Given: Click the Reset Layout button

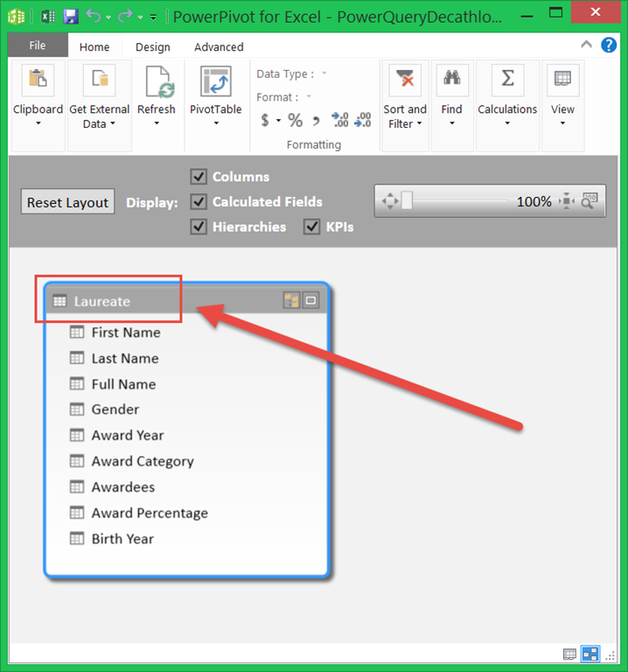Looking at the screenshot, I should point(67,202).
